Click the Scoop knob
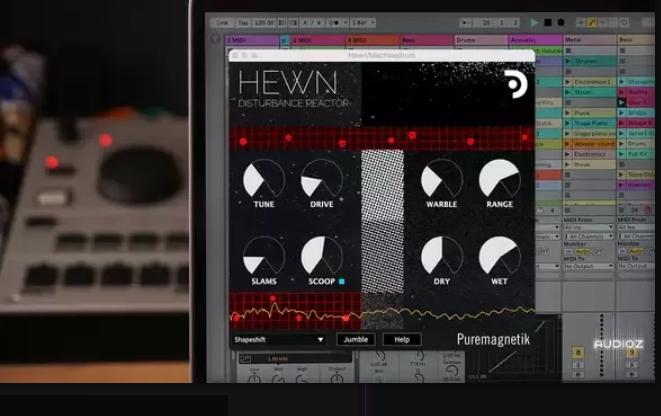The image size is (661, 416). (322, 258)
